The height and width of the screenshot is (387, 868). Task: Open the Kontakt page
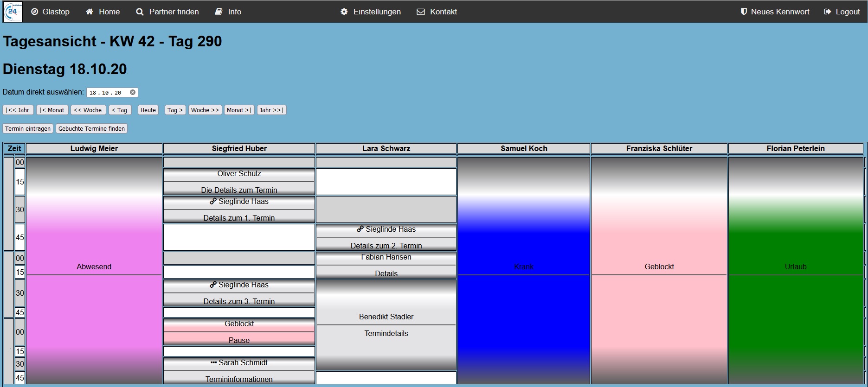437,12
